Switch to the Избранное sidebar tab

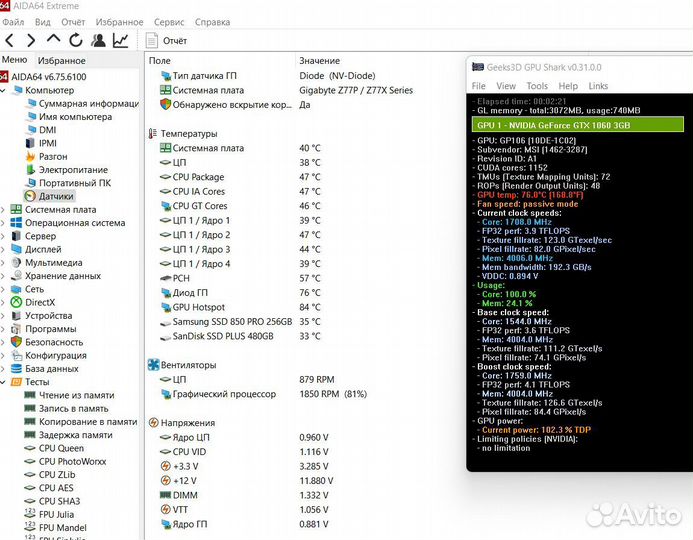click(x=61, y=61)
